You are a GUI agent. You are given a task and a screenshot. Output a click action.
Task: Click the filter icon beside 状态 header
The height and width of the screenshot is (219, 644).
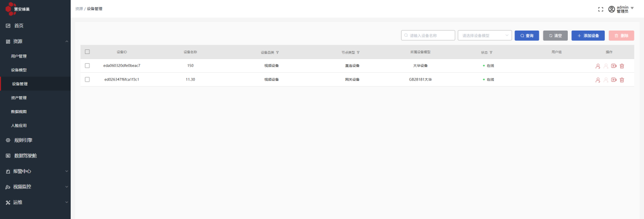pyautogui.click(x=491, y=52)
